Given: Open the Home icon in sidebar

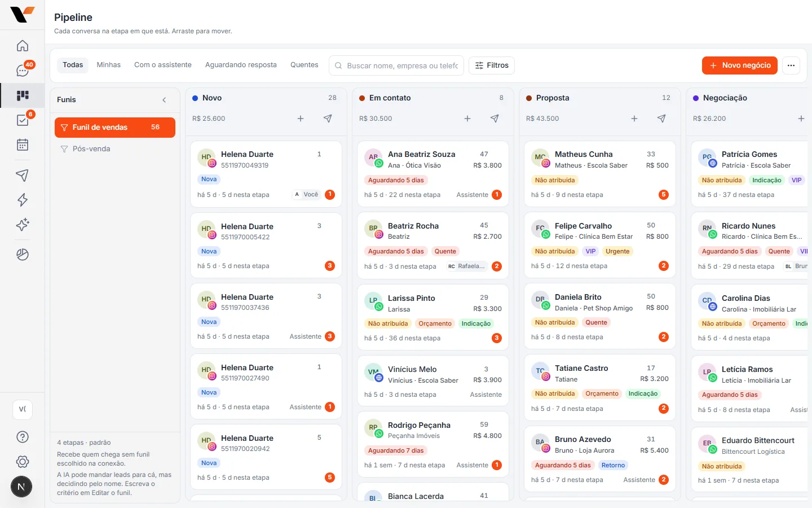Looking at the screenshot, I should click(x=23, y=46).
